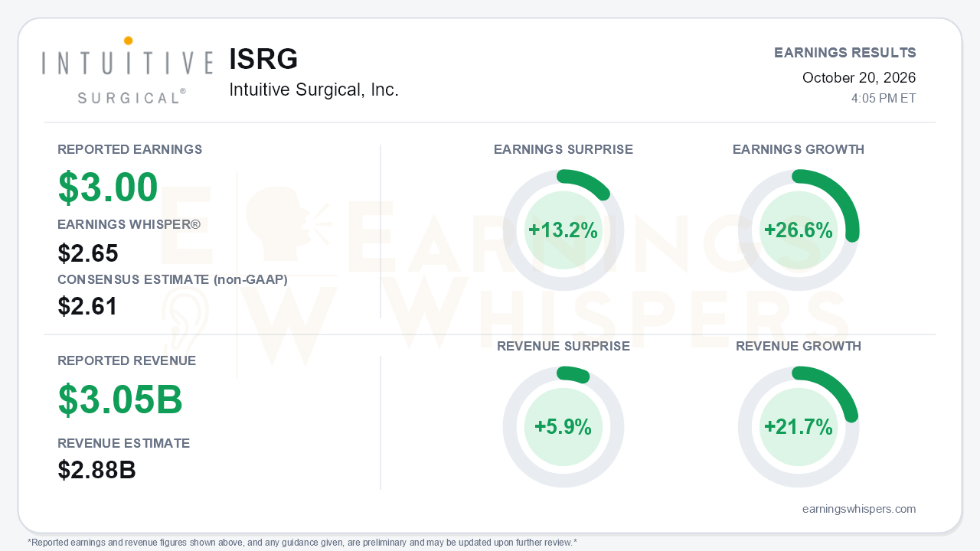
Task: Click the preliminary figures disclaimer footnote
Action: coord(302,543)
